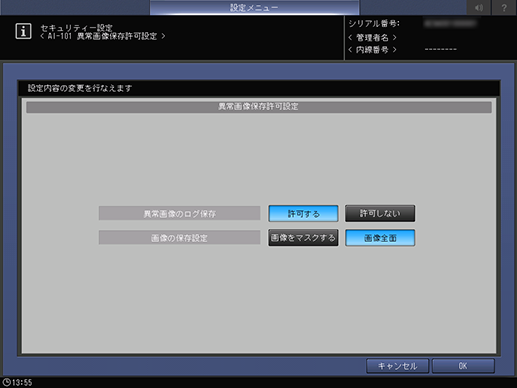This screenshot has height=388, width=517.
Task: Select 許可しない for abnormal image log saving
Action: pos(380,213)
